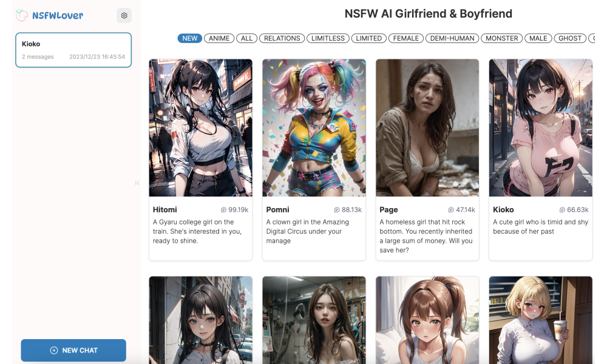Viewport: 607px width, 364px height.
Task: Select the NEW category filter
Action: point(189,38)
